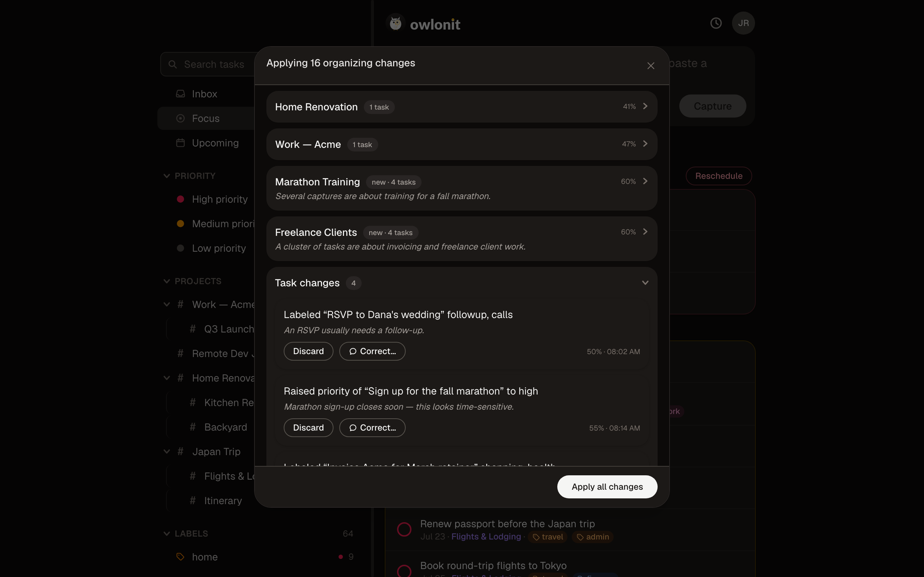The width and height of the screenshot is (924, 577).
Task: Click the search magnifier icon
Action: tap(173, 65)
